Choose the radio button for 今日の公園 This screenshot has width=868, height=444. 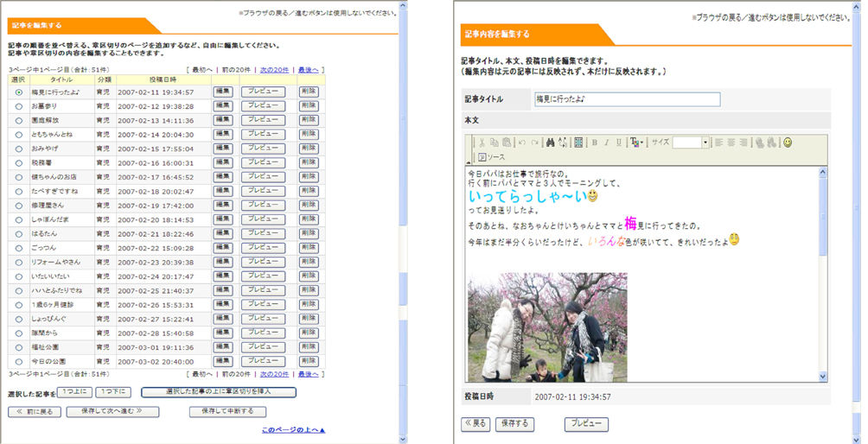click(x=19, y=361)
